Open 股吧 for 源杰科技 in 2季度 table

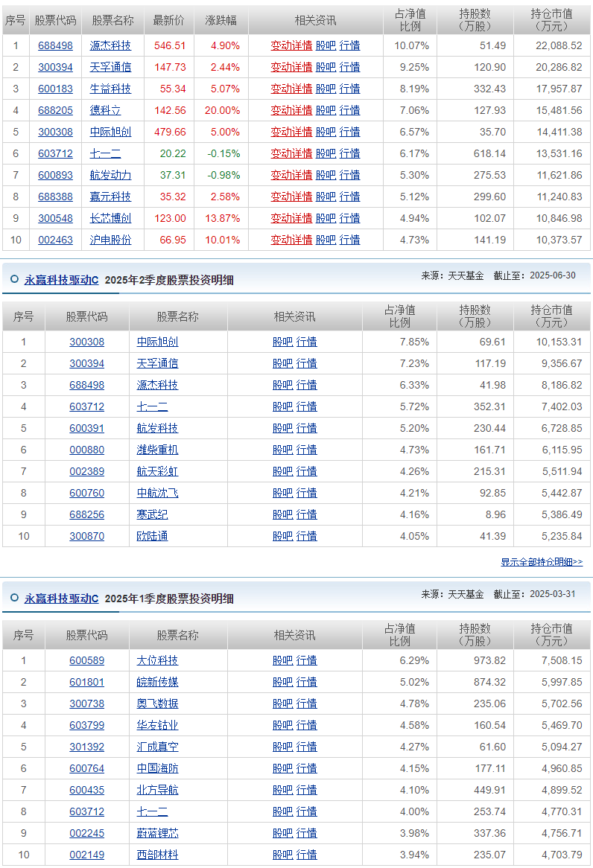pyautogui.click(x=282, y=386)
